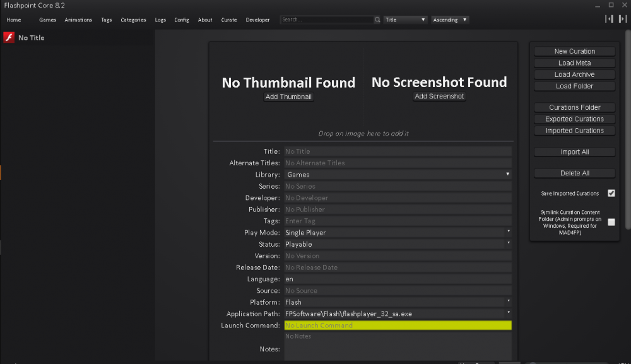Viewport: 631px width, 364px height.
Task: Click the highlighted Launch Command field
Action: coord(398,325)
